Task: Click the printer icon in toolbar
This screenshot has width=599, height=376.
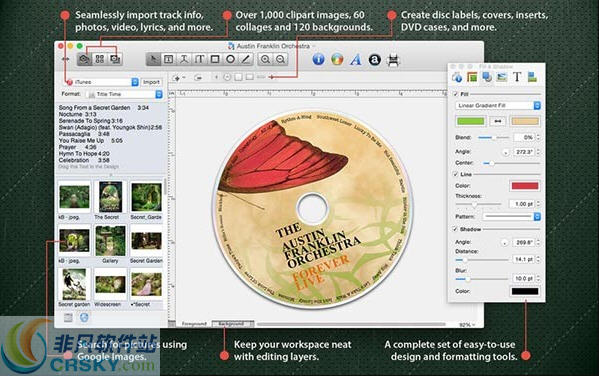Action: [x=393, y=60]
